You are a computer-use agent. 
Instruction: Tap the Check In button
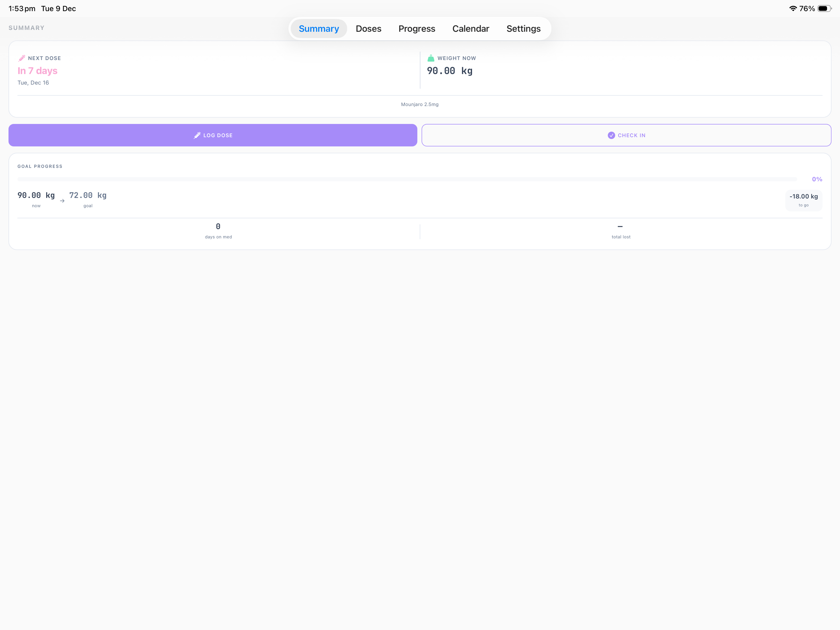pos(626,135)
